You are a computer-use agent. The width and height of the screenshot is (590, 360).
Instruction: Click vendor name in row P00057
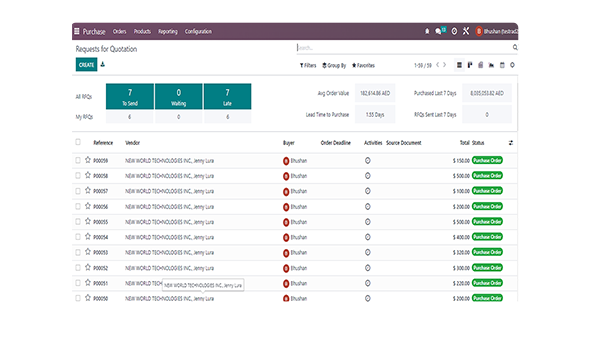[169, 191]
